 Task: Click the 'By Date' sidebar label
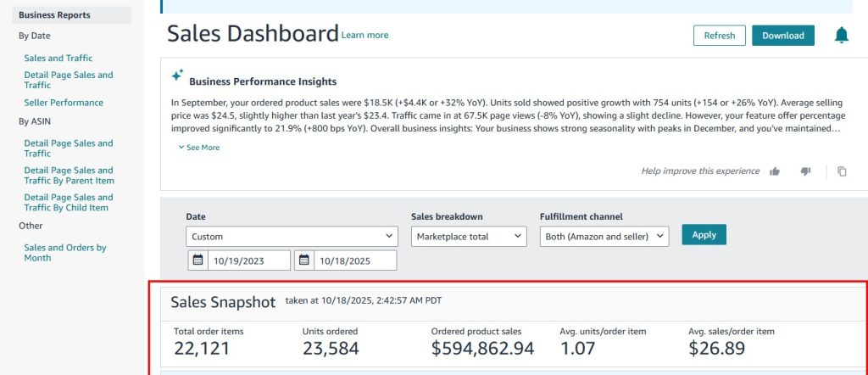[34, 36]
